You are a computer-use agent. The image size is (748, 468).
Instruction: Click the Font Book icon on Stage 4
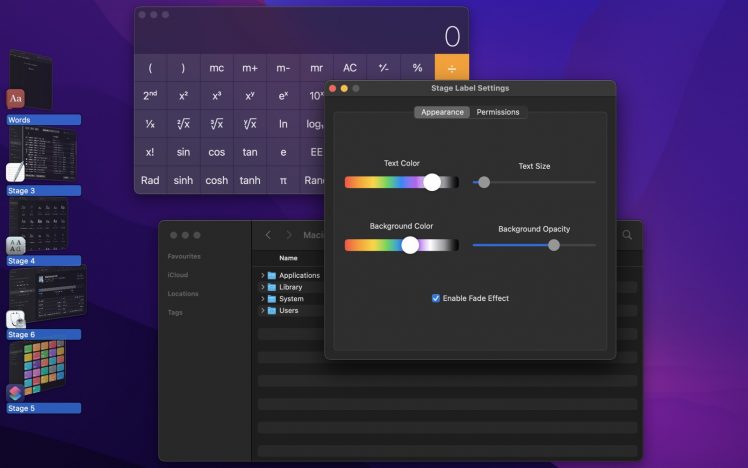pyautogui.click(x=15, y=244)
